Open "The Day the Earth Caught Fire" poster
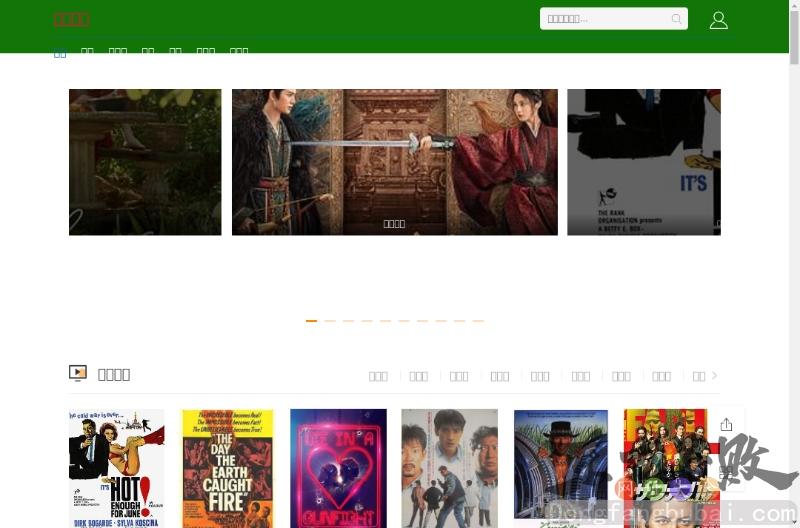The width and height of the screenshot is (800, 528). pos(227,467)
